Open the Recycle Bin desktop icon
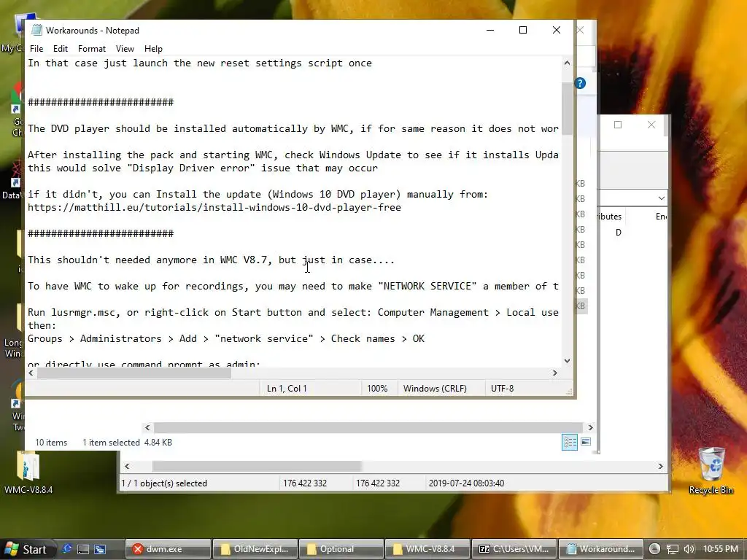This screenshot has width=747, height=560. pos(711,472)
